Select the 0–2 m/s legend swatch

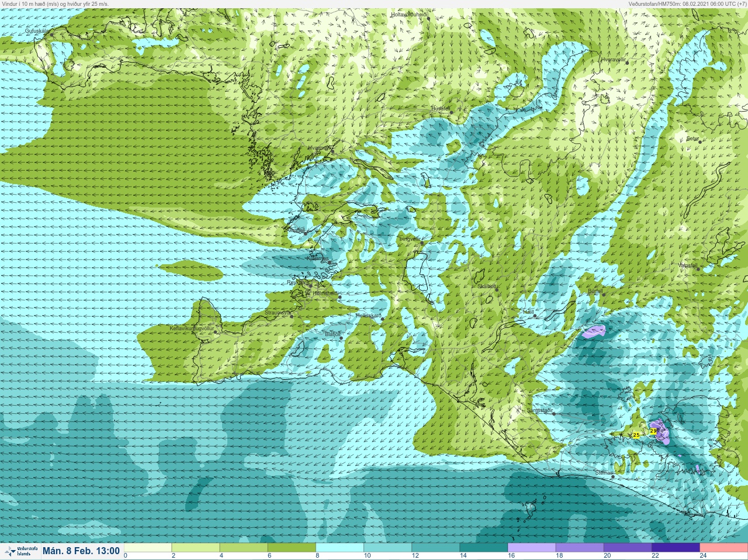click(x=148, y=548)
